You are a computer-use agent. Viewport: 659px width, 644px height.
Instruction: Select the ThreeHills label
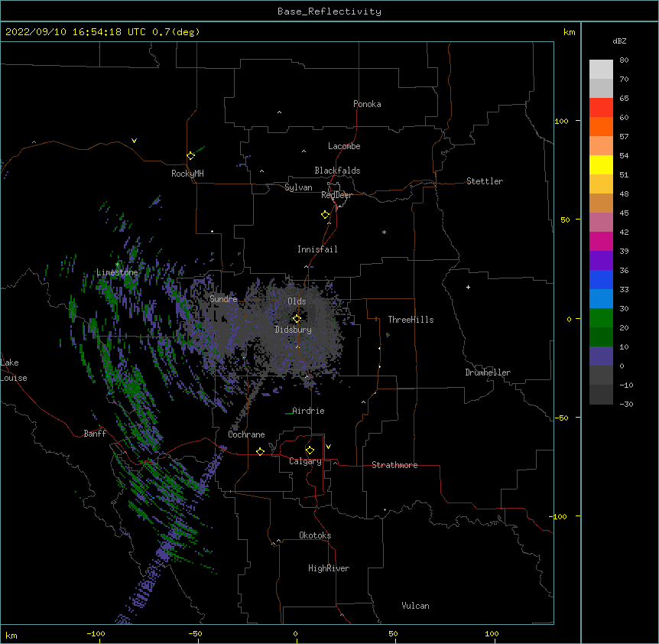click(411, 320)
